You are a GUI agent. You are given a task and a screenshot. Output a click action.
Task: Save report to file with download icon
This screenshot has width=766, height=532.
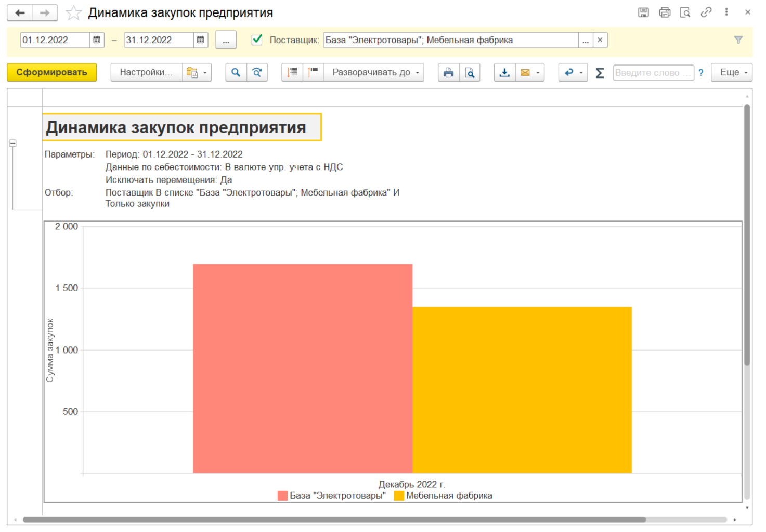point(504,73)
